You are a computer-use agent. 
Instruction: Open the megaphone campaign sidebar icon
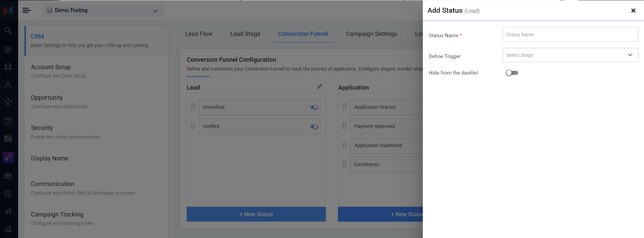pyautogui.click(x=8, y=211)
